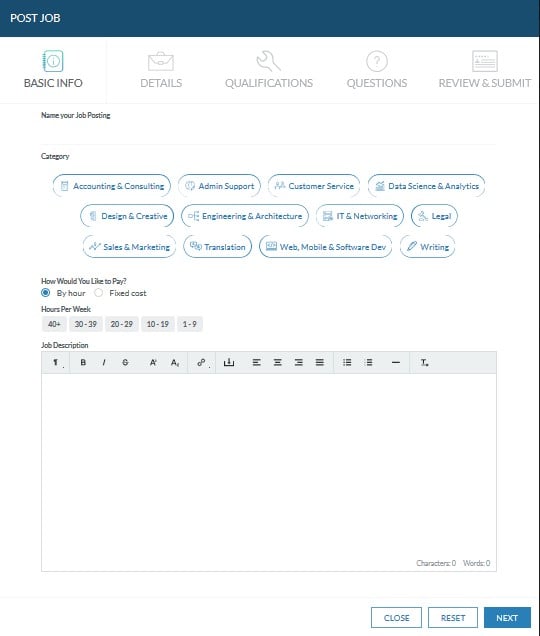
Task: Select Web, Mobile & Software Dev category
Action: point(325,247)
